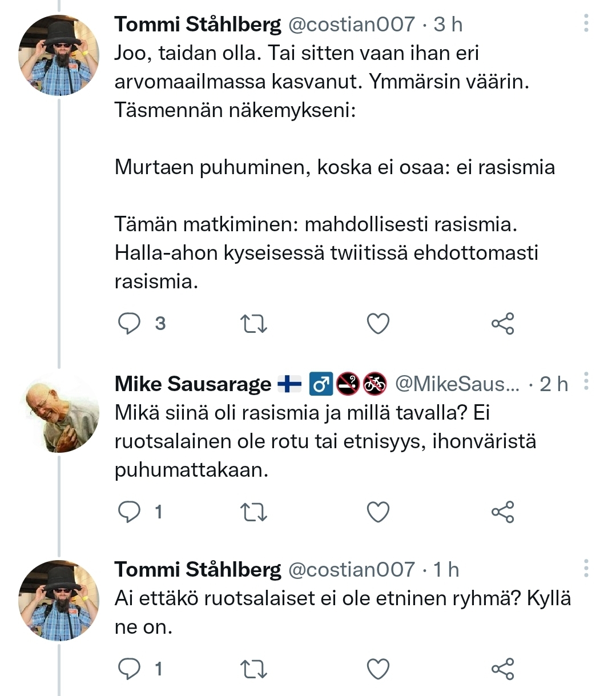This screenshot has height=696, width=616.
Task: Retweet Tommi's tweet about rasismia definitions
Action: click(253, 324)
